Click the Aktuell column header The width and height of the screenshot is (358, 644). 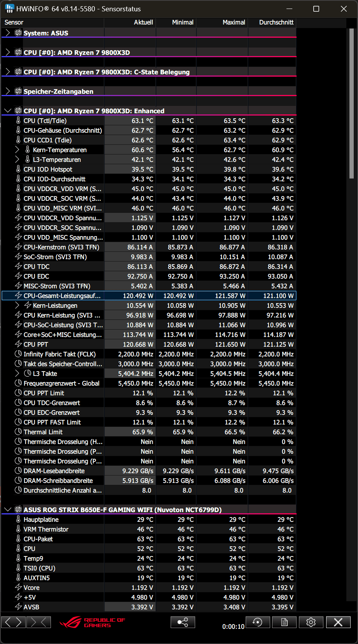click(x=130, y=23)
